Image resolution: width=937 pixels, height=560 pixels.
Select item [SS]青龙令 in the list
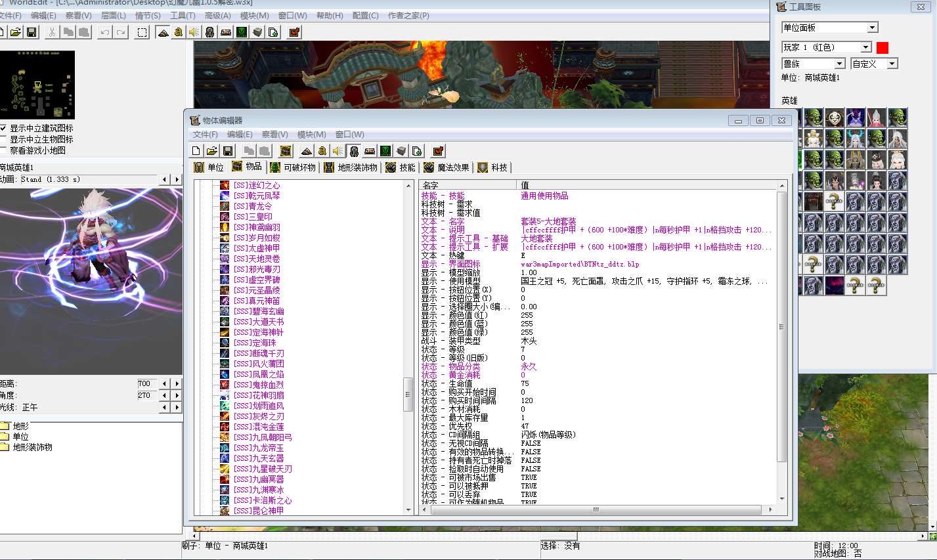252,206
